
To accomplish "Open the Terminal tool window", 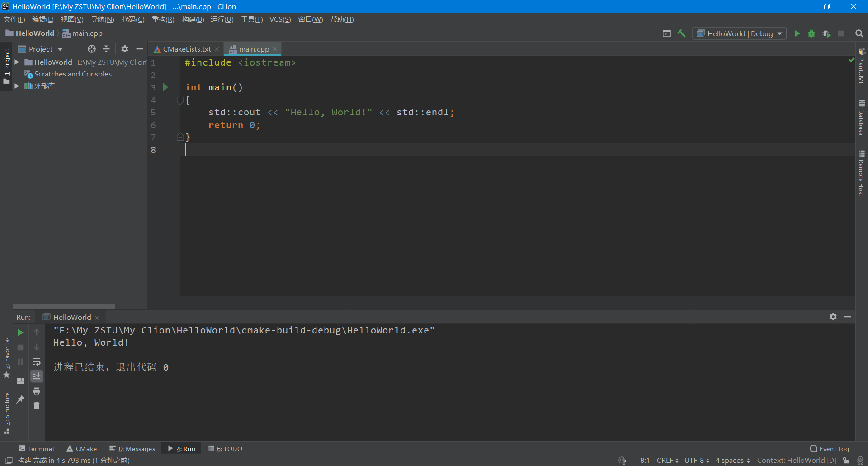I will [x=36, y=448].
